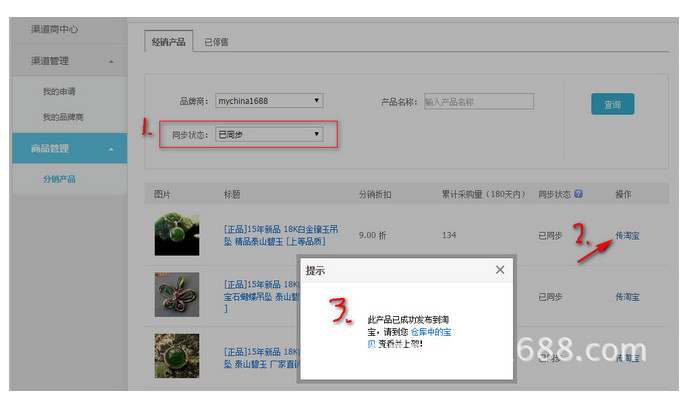The height and width of the screenshot is (417, 700).
Task: Close the 提示 dialog with the X
Action: (500, 270)
